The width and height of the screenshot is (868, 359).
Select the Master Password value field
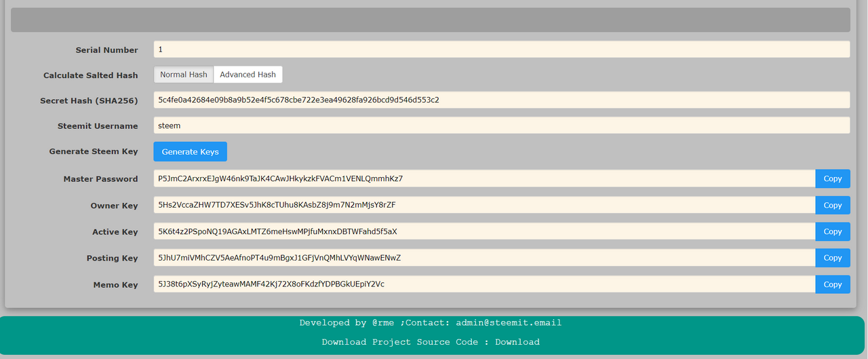pyautogui.click(x=484, y=178)
